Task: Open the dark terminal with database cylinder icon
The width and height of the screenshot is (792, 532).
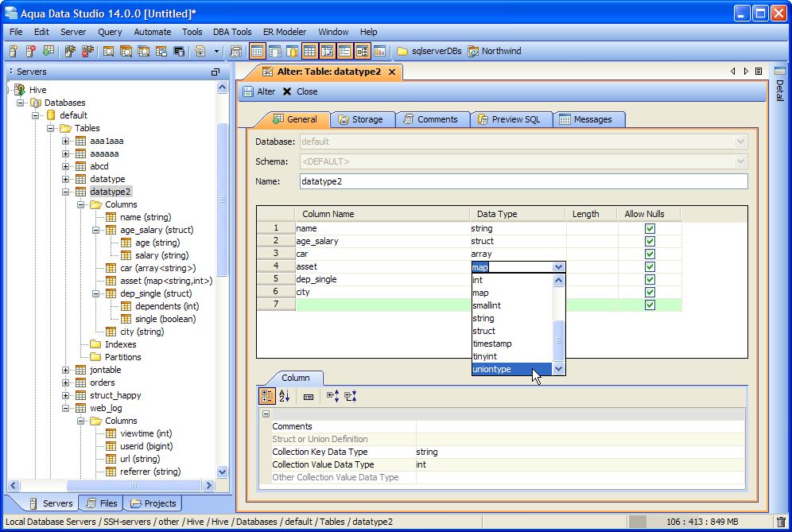Action: coord(179,51)
